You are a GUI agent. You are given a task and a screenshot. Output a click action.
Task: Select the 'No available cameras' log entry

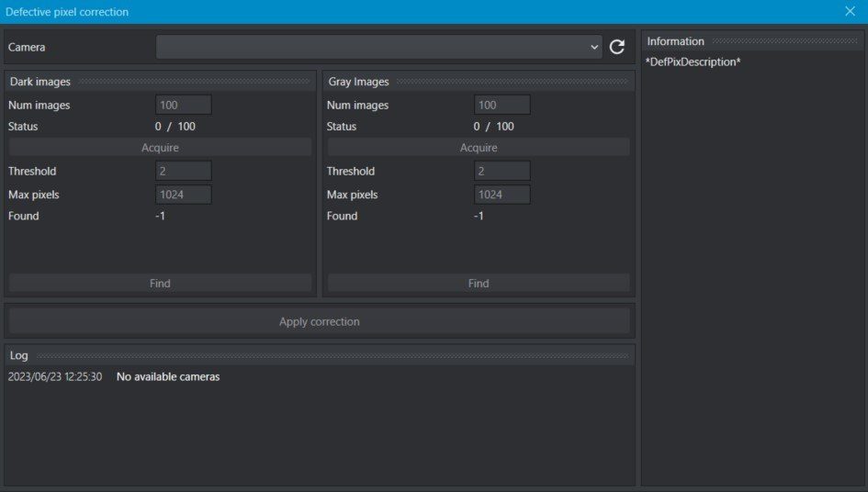tap(168, 377)
